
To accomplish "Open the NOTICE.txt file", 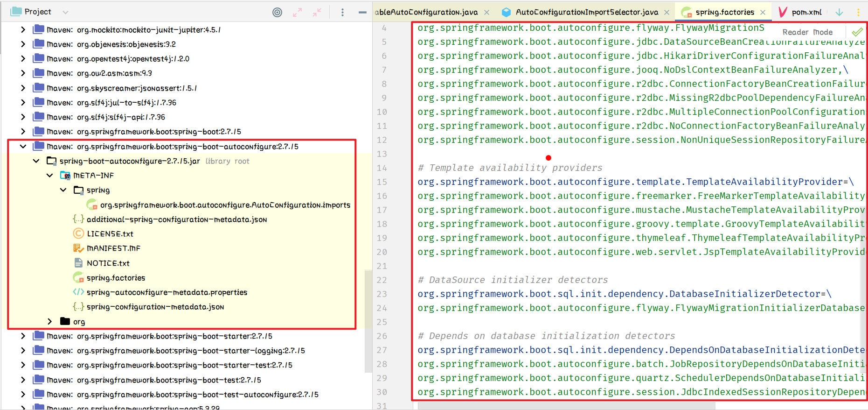I will tap(108, 263).
